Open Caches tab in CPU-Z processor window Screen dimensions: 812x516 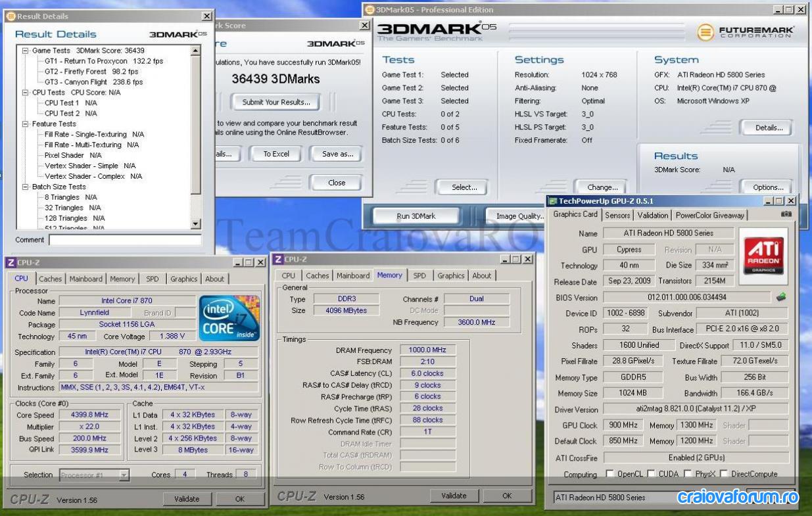coord(51,279)
